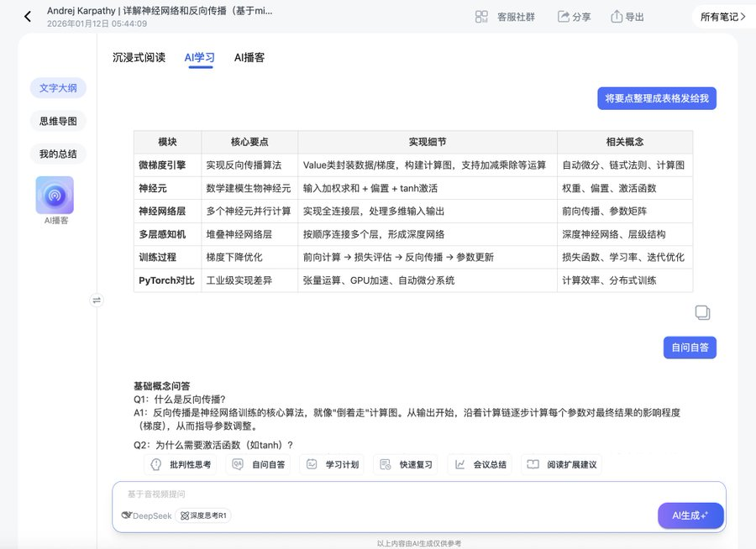756x549 pixels.
Task: Click the 分享 share icon
Action: (x=564, y=17)
